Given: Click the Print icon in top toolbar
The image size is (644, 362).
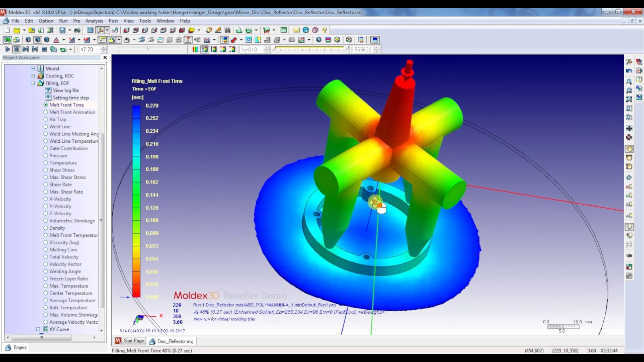Looking at the screenshot, I should click(x=77, y=30).
